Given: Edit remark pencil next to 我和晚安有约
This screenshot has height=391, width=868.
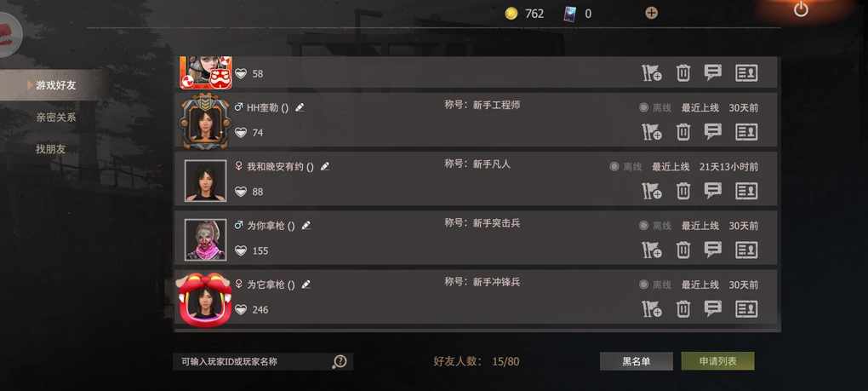Looking at the screenshot, I should tap(325, 166).
